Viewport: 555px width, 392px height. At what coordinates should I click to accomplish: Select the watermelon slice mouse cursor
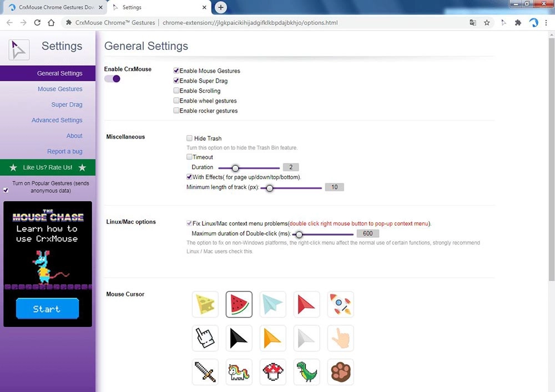pyautogui.click(x=239, y=304)
